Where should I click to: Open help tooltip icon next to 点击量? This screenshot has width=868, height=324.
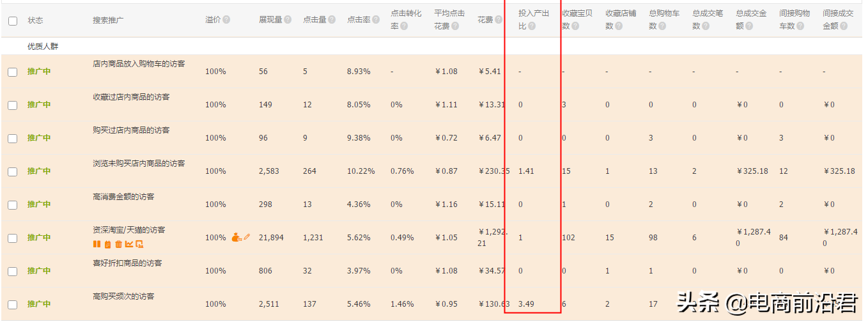[332, 20]
